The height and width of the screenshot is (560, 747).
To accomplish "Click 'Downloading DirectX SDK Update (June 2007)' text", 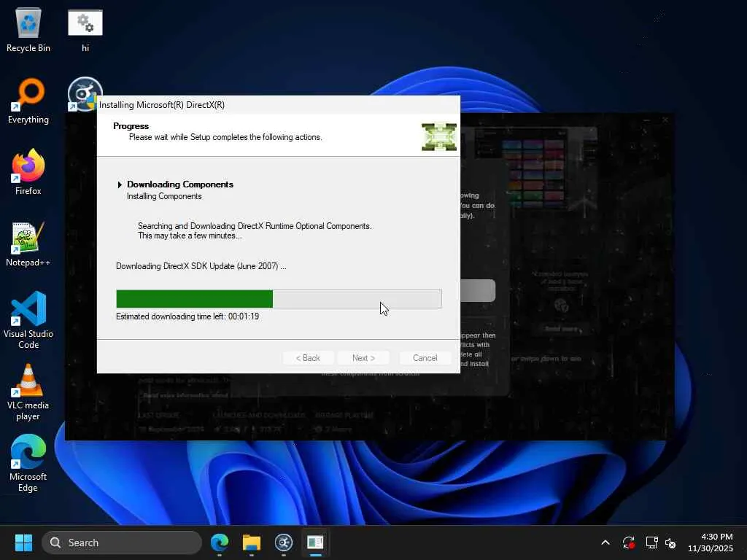I will tap(201, 266).
